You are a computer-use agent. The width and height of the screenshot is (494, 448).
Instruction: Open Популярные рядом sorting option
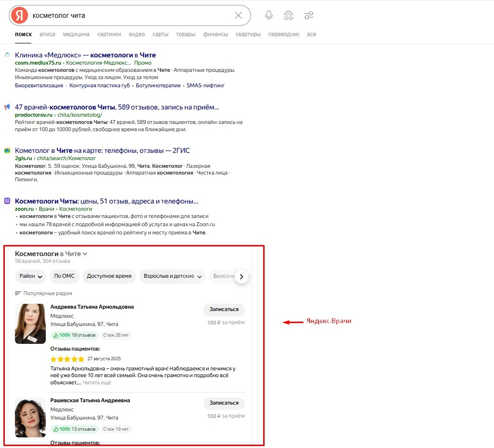(x=43, y=293)
